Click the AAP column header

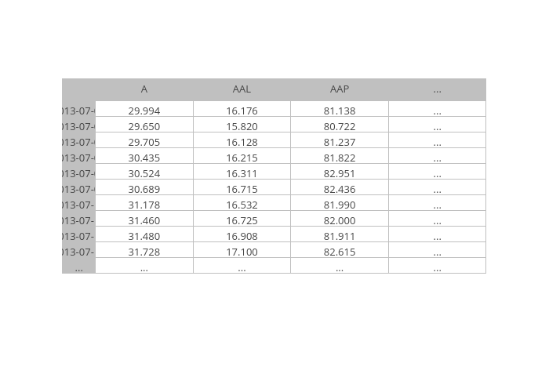[340, 89]
